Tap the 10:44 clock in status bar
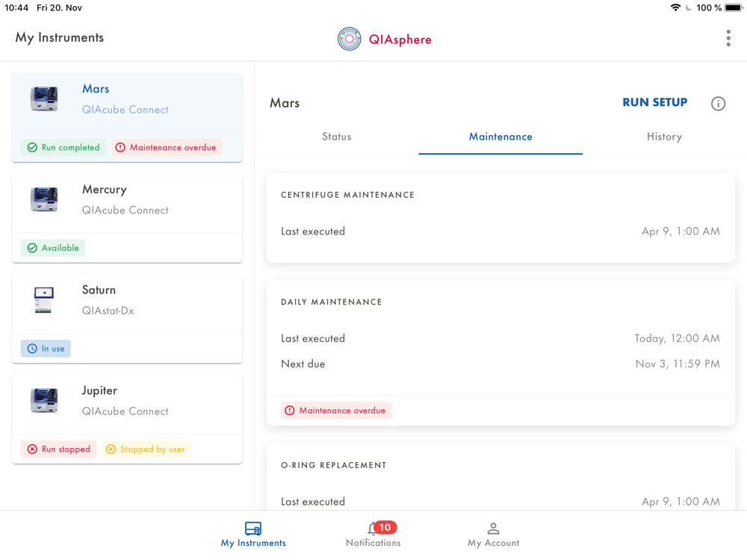The width and height of the screenshot is (747, 560). coord(16,7)
